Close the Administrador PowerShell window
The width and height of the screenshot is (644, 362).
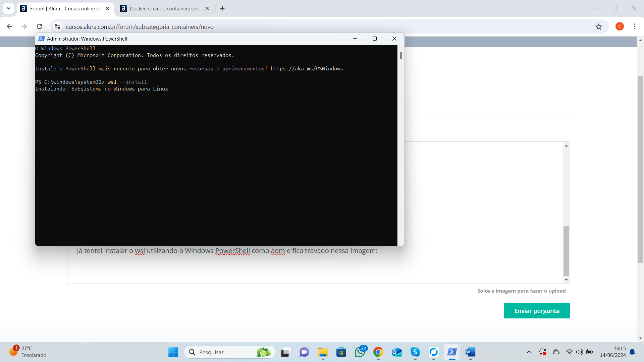pos(394,39)
